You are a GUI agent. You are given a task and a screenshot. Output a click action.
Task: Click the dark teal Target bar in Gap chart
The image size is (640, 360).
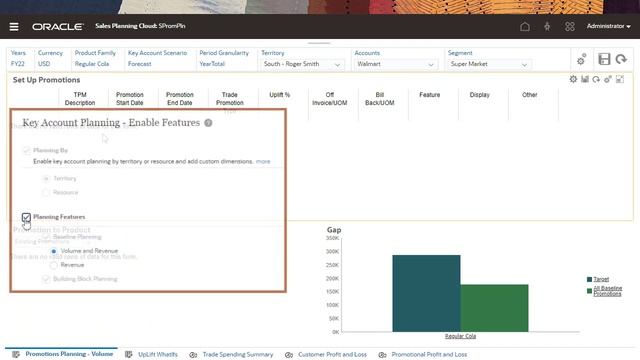[x=426, y=293]
